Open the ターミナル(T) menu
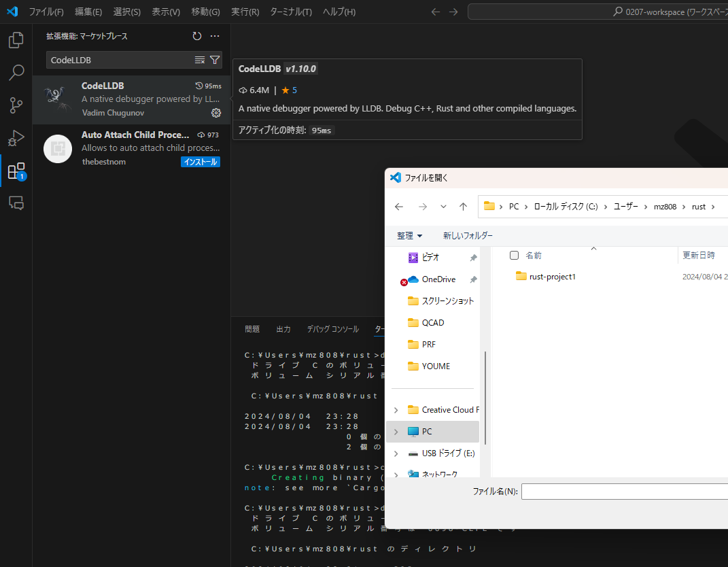Screen dimensions: 728x567 [291, 12]
